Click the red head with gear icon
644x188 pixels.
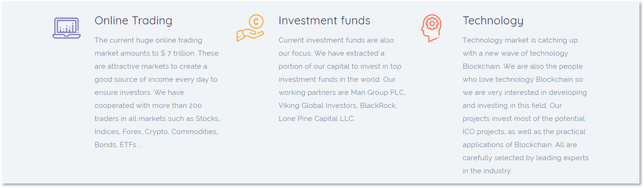pos(431,28)
